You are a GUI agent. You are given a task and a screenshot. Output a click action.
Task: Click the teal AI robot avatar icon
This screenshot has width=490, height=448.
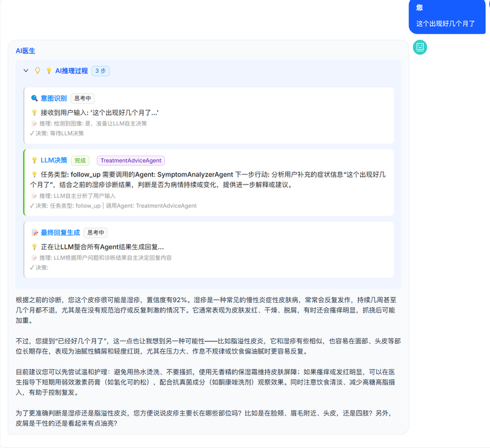(420, 47)
